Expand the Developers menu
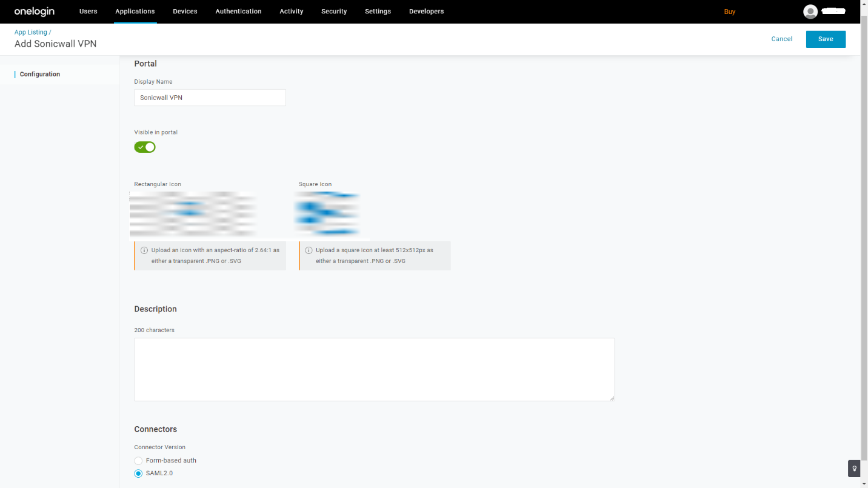Image resolution: width=868 pixels, height=488 pixels. (426, 12)
